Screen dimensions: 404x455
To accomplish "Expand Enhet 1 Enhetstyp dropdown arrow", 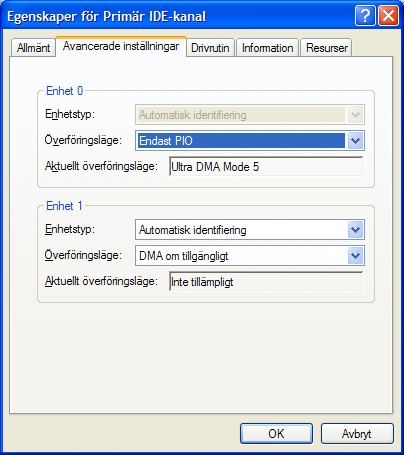I will point(355,230).
